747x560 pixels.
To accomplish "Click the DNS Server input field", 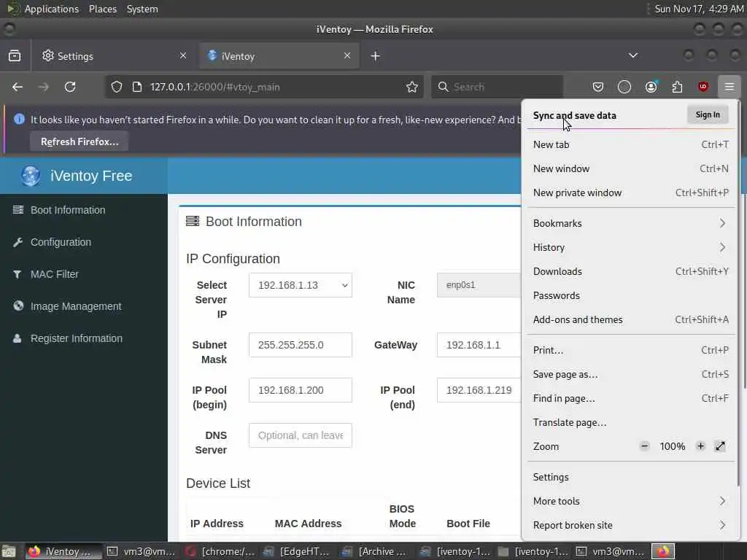I will (x=300, y=435).
